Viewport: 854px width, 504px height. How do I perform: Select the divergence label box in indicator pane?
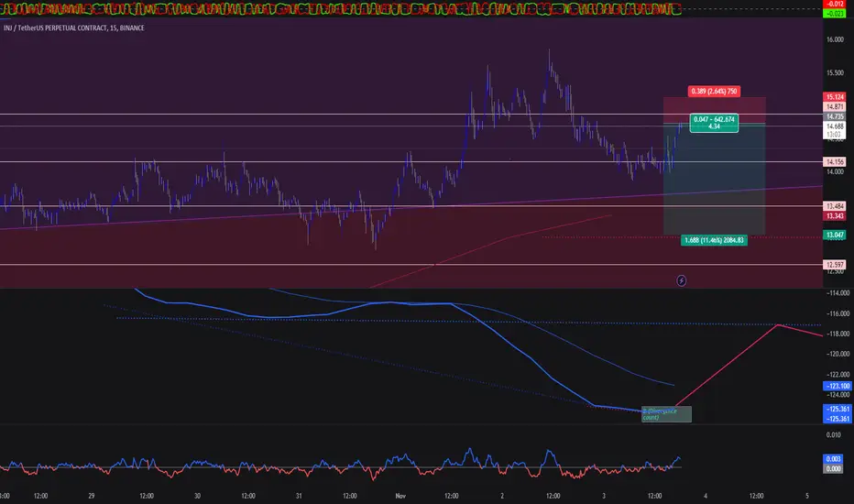click(667, 414)
